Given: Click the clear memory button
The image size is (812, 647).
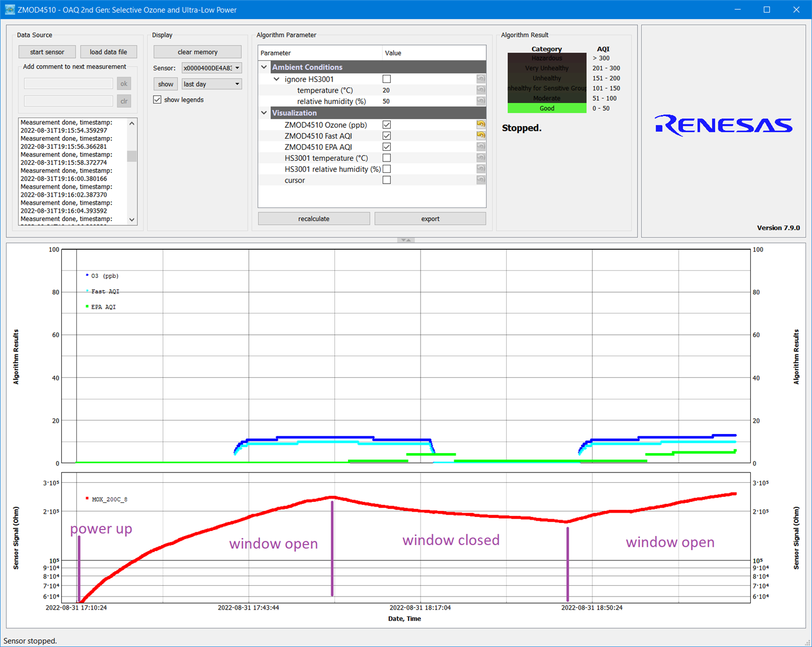Looking at the screenshot, I should (x=197, y=52).
